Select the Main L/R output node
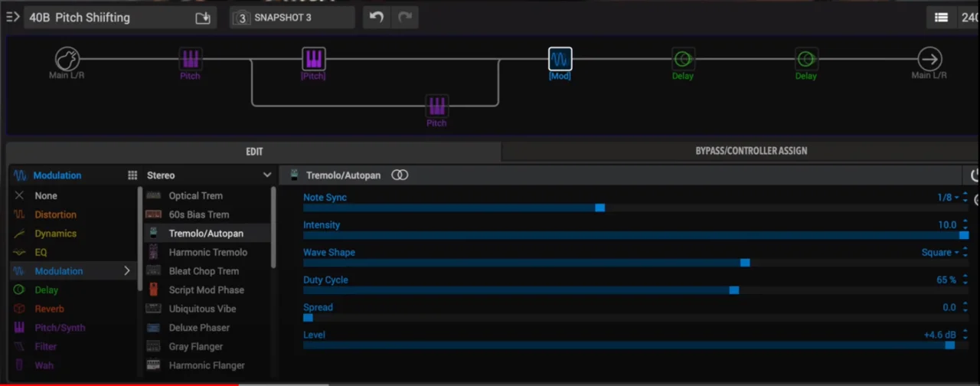 pos(929,59)
